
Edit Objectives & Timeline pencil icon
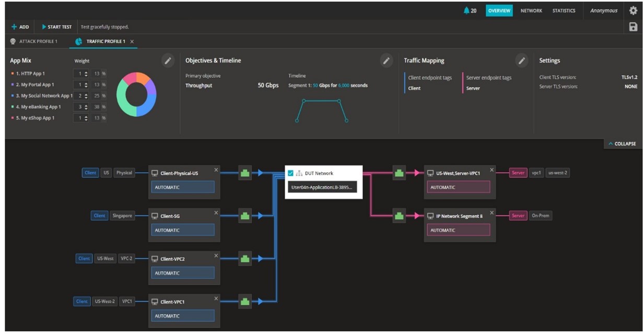click(x=386, y=61)
